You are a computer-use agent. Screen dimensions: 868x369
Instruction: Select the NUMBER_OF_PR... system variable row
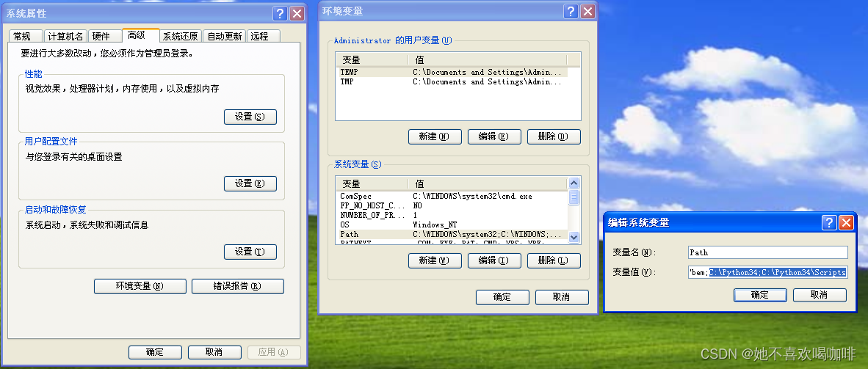[452, 215]
